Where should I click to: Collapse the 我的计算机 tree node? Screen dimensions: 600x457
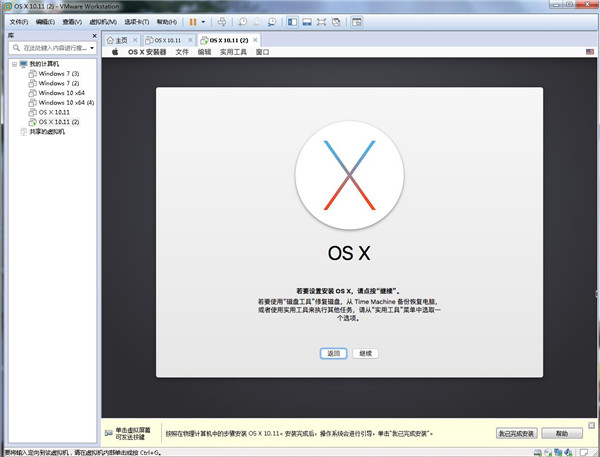click(x=14, y=64)
